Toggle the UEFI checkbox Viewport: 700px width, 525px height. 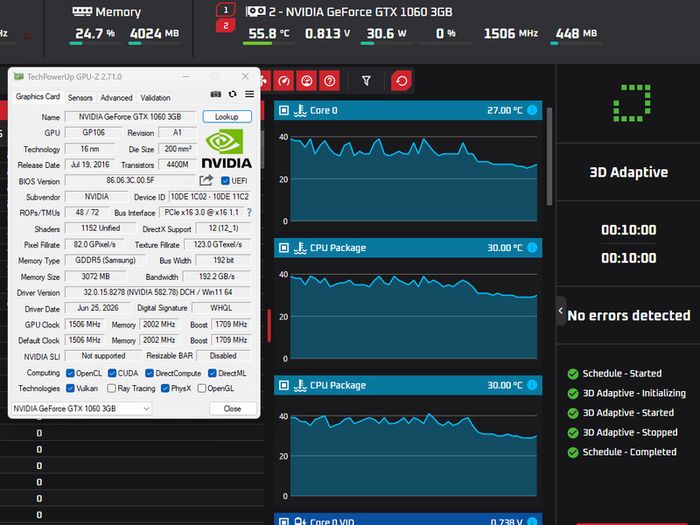[x=225, y=181]
